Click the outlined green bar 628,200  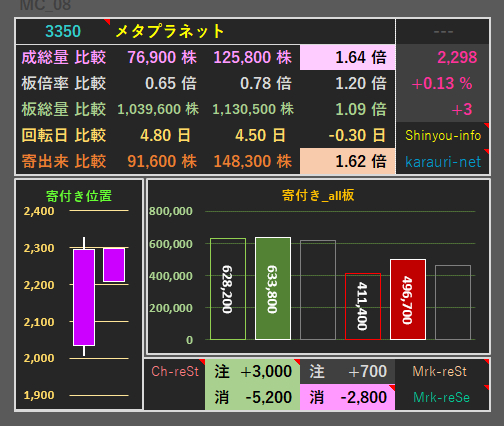(228, 289)
